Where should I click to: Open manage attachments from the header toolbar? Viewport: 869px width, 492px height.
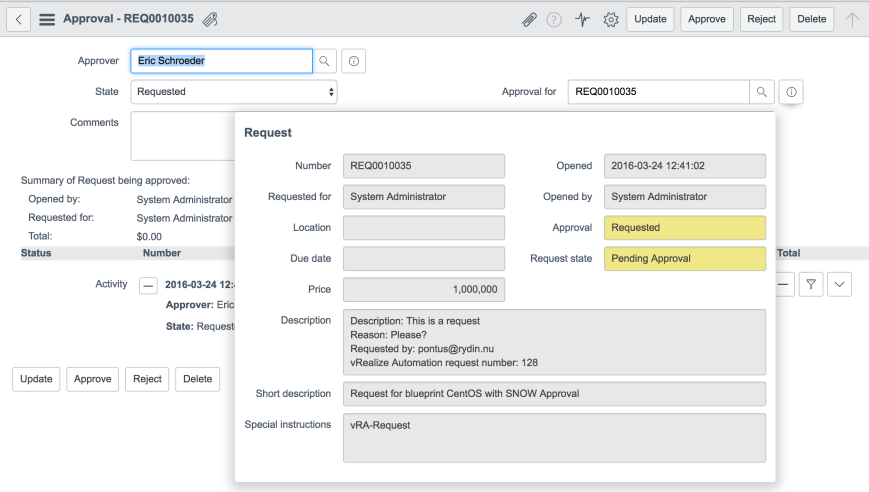(529, 19)
